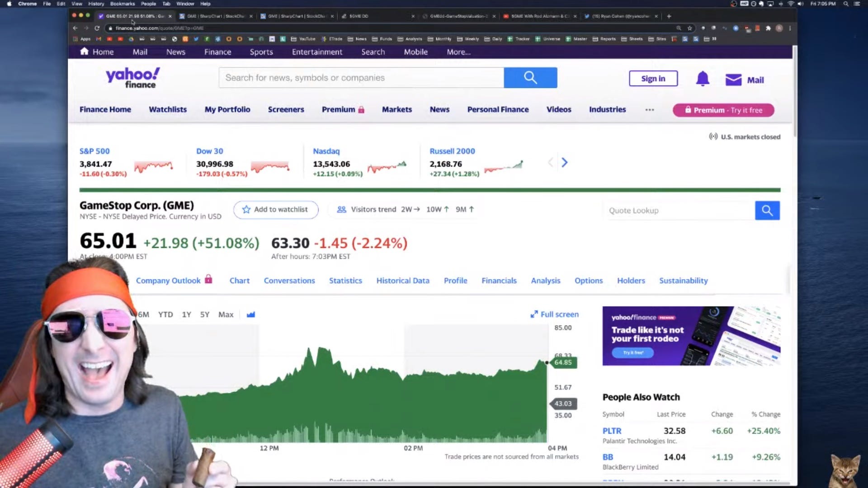
Task: Open the PLTR symbol link
Action: pyautogui.click(x=612, y=431)
